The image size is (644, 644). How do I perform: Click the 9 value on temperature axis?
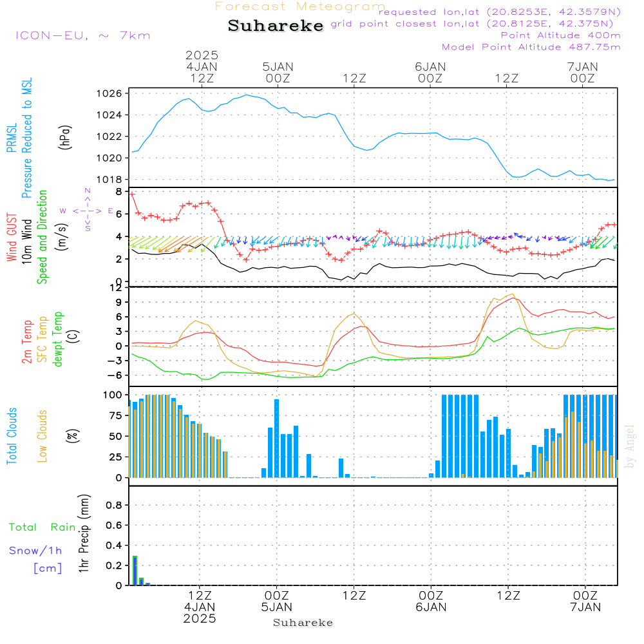click(x=118, y=303)
